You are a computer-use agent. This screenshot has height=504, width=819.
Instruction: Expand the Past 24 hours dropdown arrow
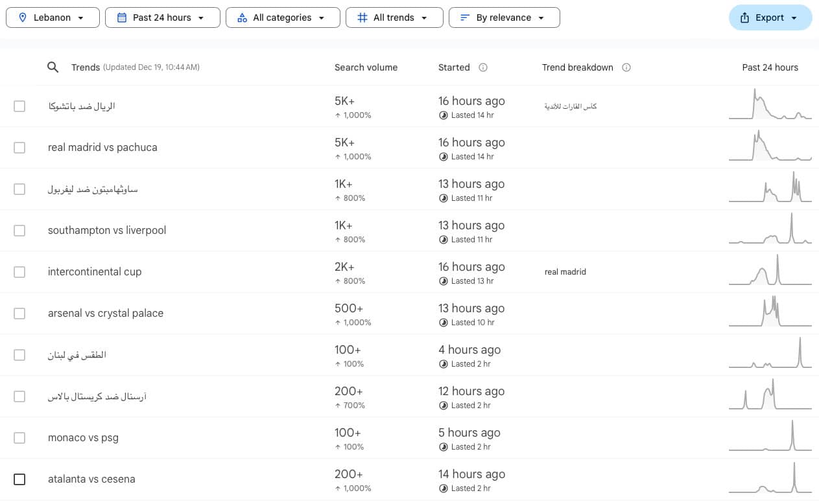pos(201,18)
